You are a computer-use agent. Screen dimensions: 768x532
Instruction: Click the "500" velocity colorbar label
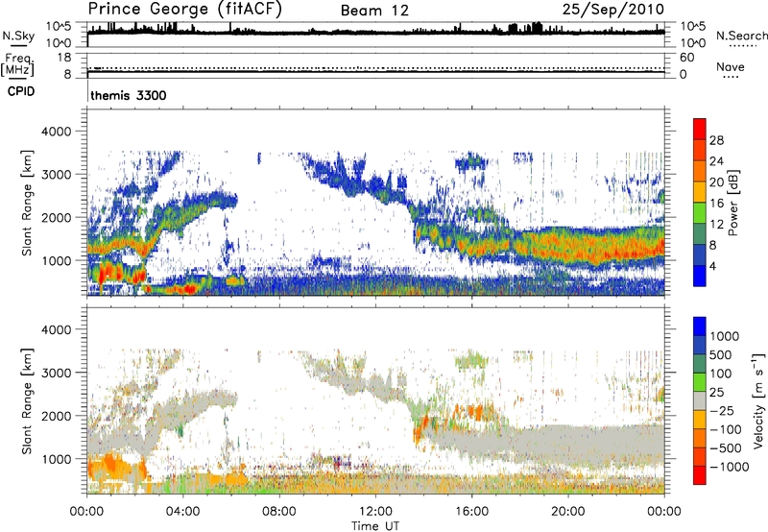[x=721, y=355]
